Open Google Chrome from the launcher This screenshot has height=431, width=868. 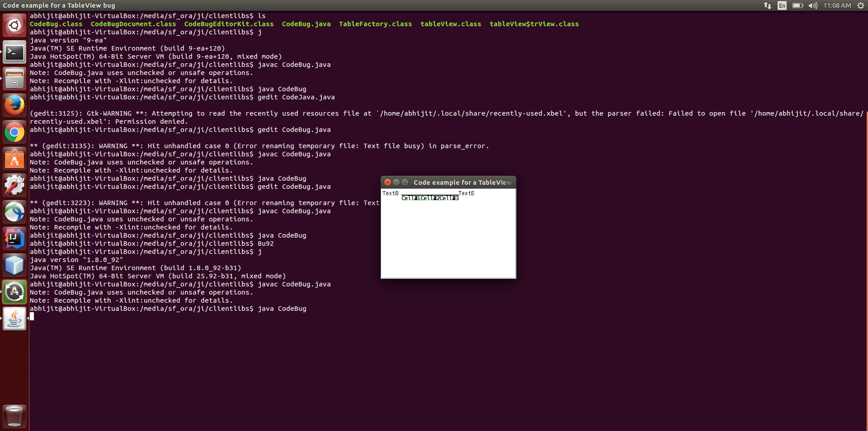14,132
